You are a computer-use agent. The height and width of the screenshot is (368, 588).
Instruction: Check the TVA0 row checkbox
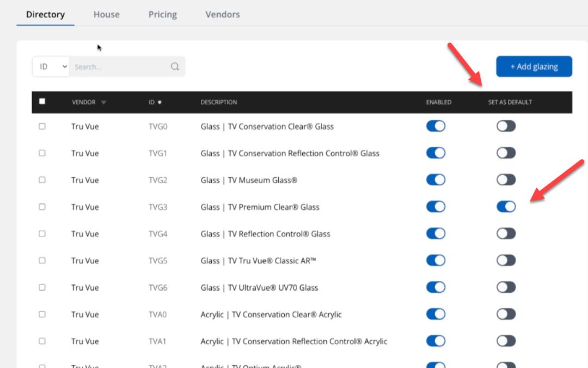pos(42,314)
